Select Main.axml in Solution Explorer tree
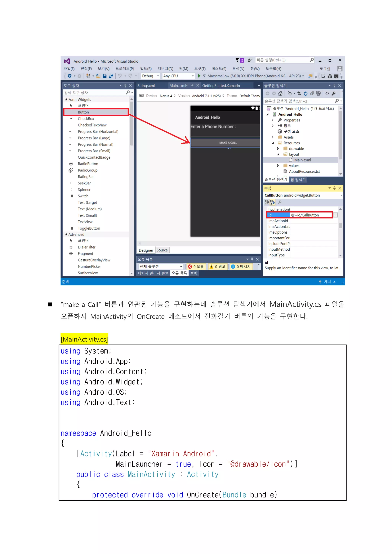The width and height of the screenshot is (392, 554). pyautogui.click(x=302, y=160)
